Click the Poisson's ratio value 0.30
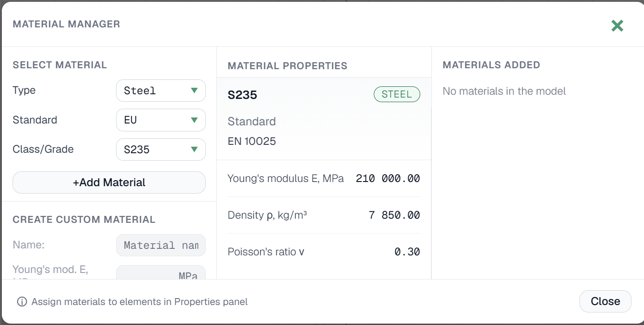The width and height of the screenshot is (644, 325). point(407,252)
